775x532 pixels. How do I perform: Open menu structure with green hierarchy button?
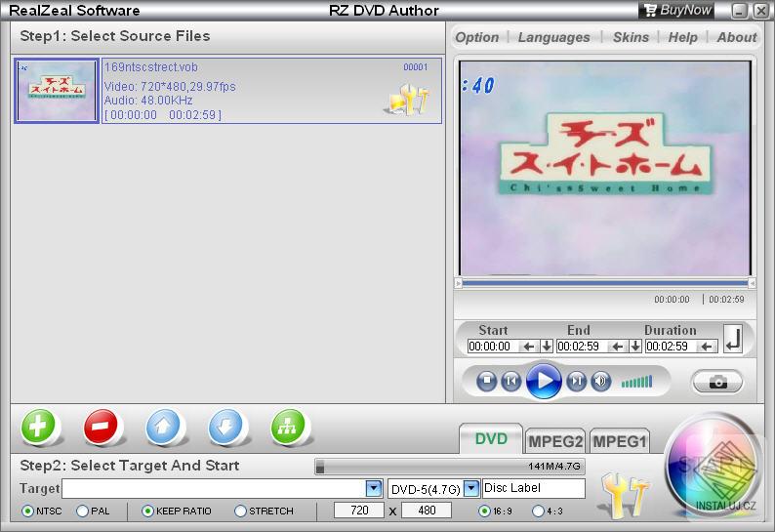288,426
